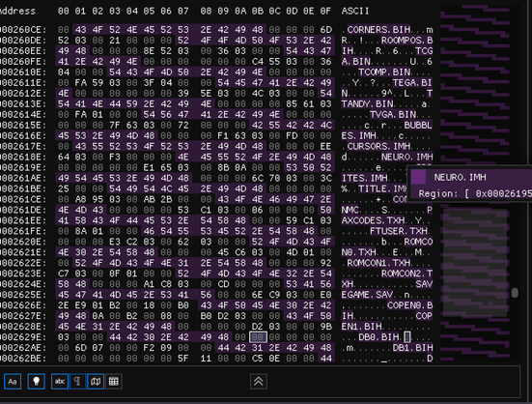
Task: Click the purple swatch beside NEURO.IMH tooltip
Action: click(x=418, y=177)
